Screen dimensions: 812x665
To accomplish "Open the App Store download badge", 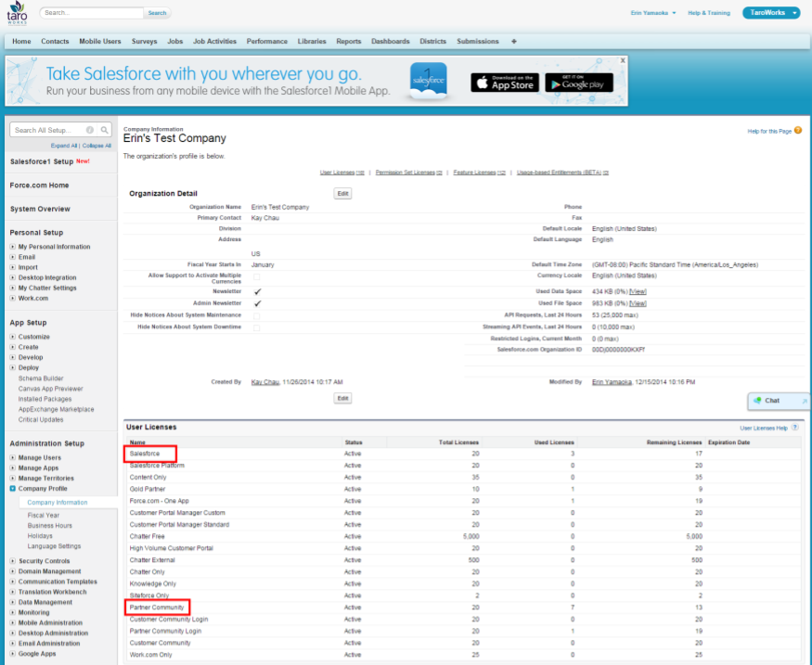I will pos(505,83).
